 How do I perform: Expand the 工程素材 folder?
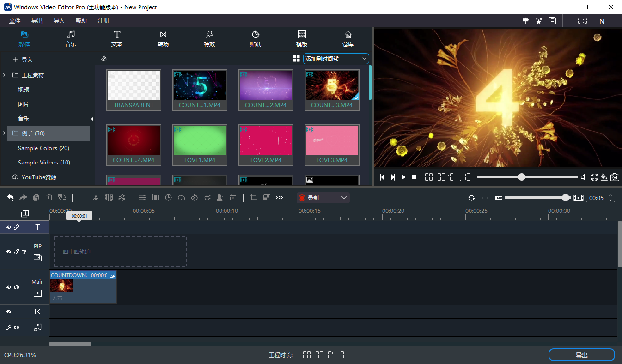[4, 75]
